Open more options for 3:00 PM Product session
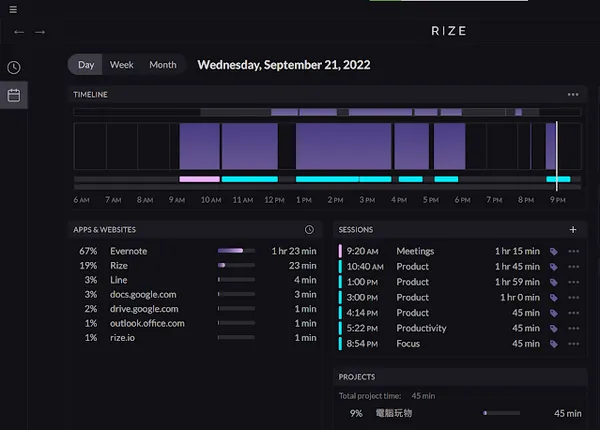This screenshot has width=600, height=430. click(574, 298)
